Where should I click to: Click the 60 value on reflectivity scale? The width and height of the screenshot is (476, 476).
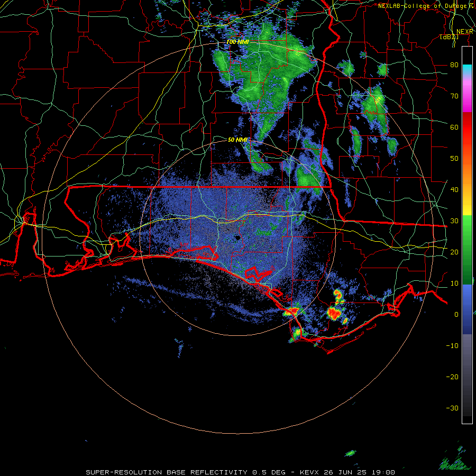point(454,127)
